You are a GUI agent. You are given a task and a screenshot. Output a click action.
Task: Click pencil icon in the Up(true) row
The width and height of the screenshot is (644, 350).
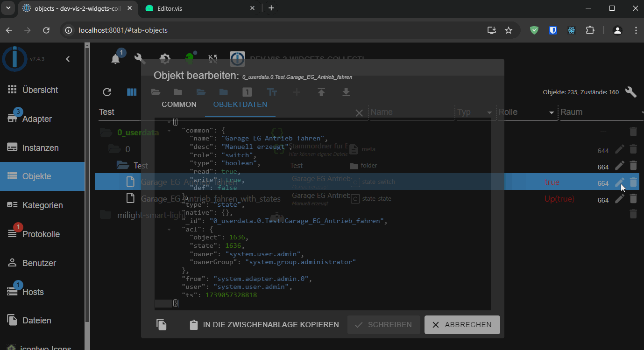pyautogui.click(x=619, y=199)
